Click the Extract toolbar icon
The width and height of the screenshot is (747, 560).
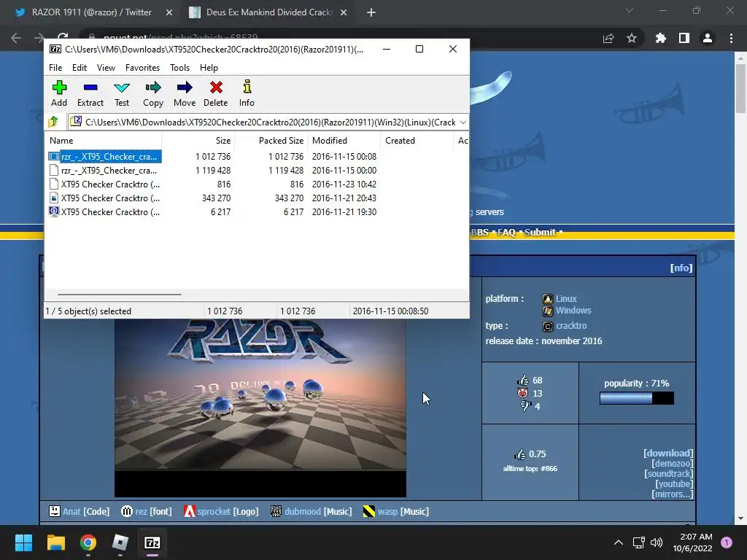pyautogui.click(x=90, y=93)
